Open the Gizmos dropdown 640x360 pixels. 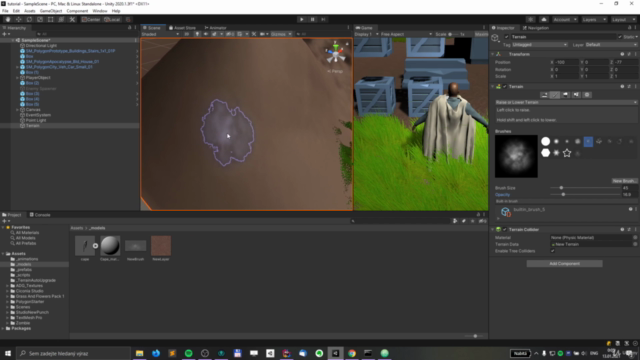tap(281, 34)
